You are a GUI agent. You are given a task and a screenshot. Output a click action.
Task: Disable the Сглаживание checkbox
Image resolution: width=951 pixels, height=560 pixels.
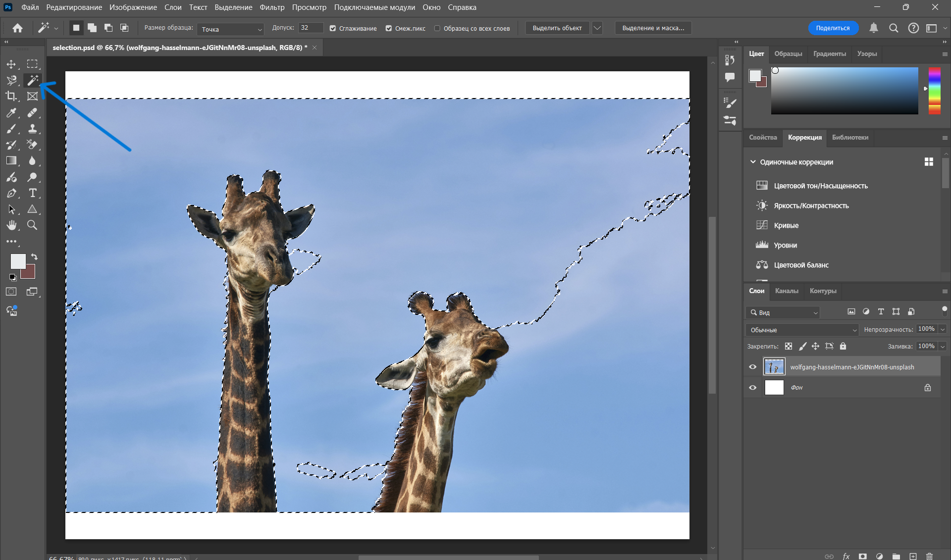[333, 28]
